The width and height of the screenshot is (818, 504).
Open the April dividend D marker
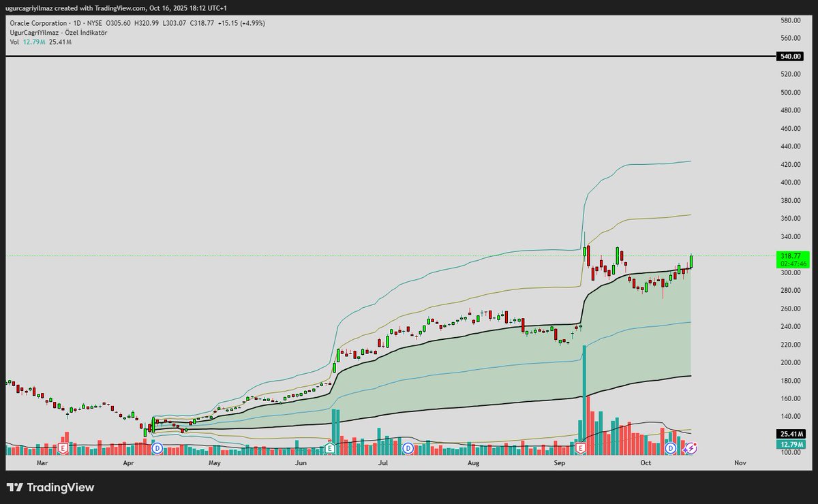157,448
